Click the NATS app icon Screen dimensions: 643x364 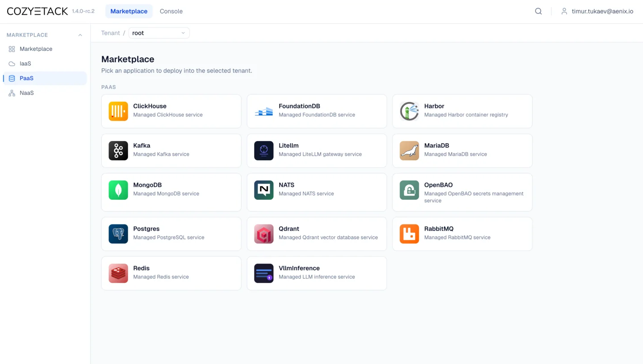tap(264, 190)
